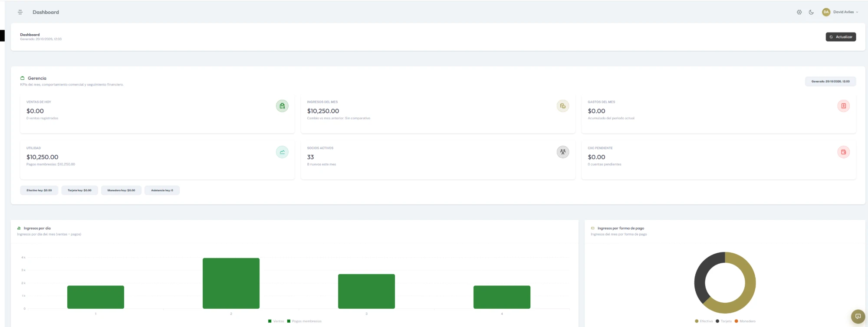Screen dimensions: 868x327
Task: Toggle the Efectivo legend in donut chart
Action: pyautogui.click(x=704, y=321)
